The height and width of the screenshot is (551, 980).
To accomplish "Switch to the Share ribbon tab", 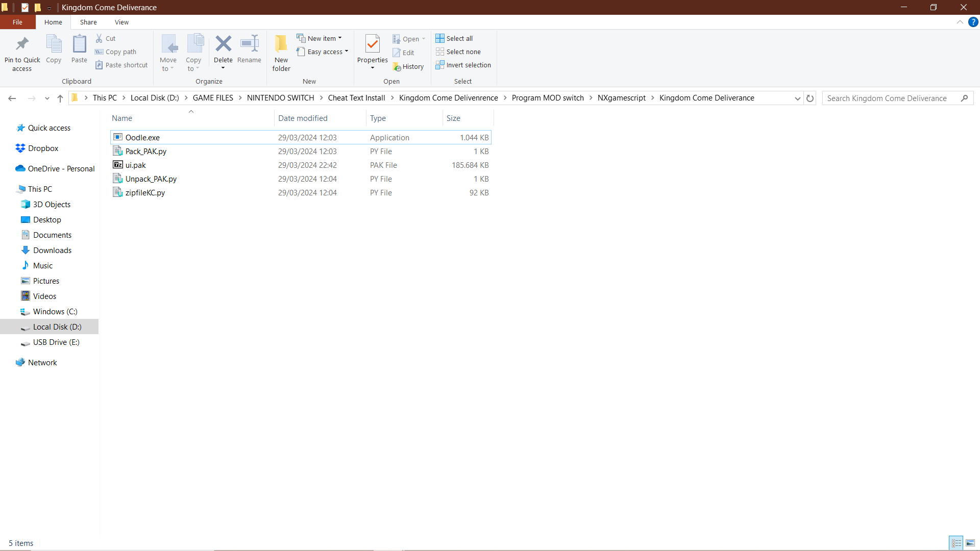I will coord(88,22).
